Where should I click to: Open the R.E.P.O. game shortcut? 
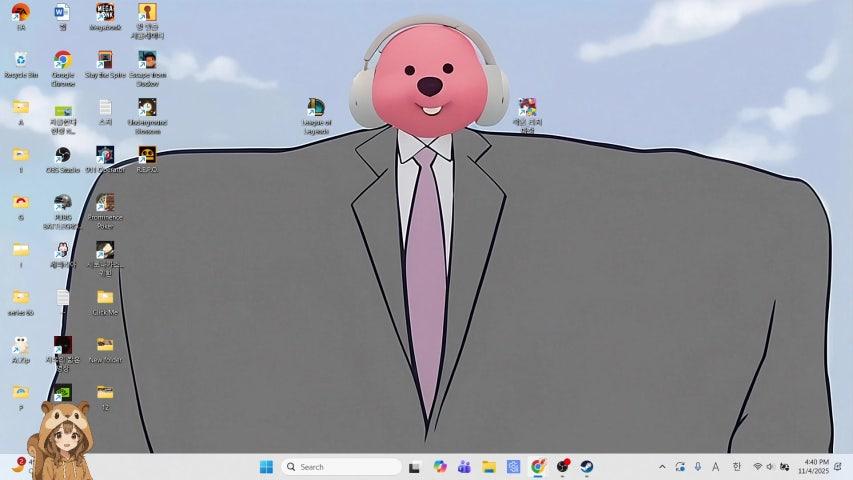pyautogui.click(x=147, y=155)
